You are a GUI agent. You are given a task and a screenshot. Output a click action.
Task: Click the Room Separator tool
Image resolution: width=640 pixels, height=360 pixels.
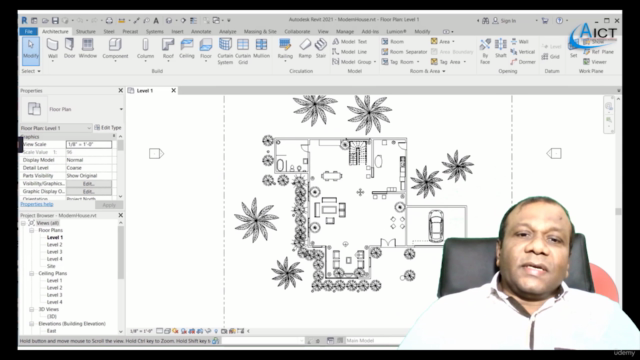(404, 52)
